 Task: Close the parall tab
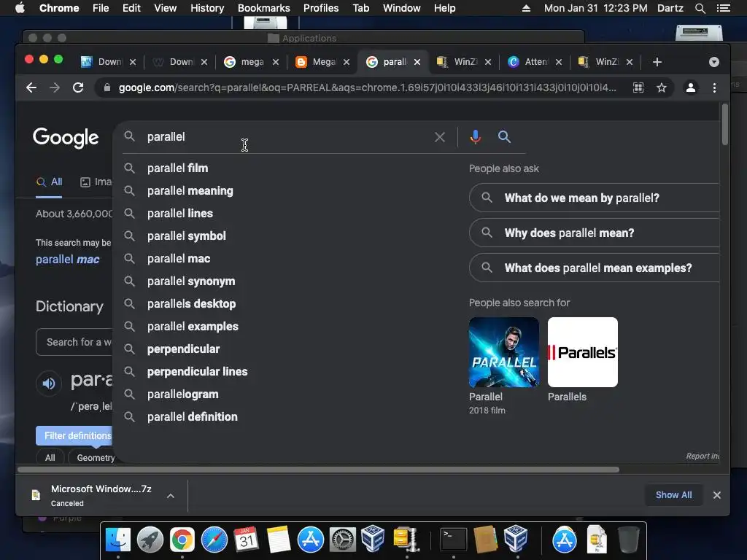(x=417, y=62)
